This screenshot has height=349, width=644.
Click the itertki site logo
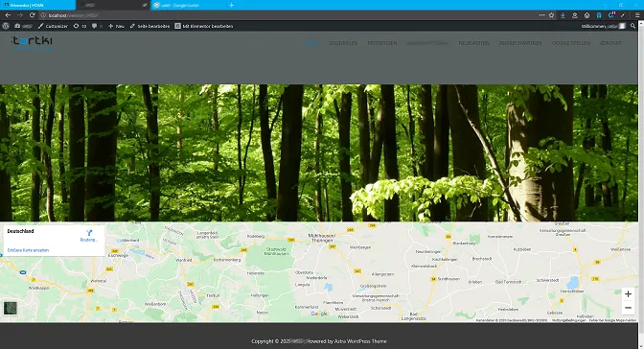point(32,43)
